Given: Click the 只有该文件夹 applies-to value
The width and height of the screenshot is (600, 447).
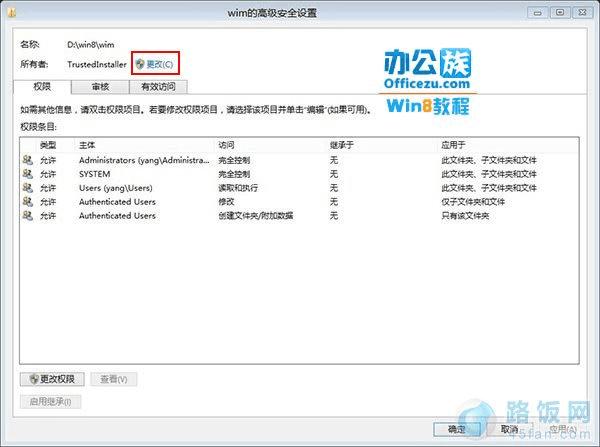Looking at the screenshot, I should pos(465,215).
